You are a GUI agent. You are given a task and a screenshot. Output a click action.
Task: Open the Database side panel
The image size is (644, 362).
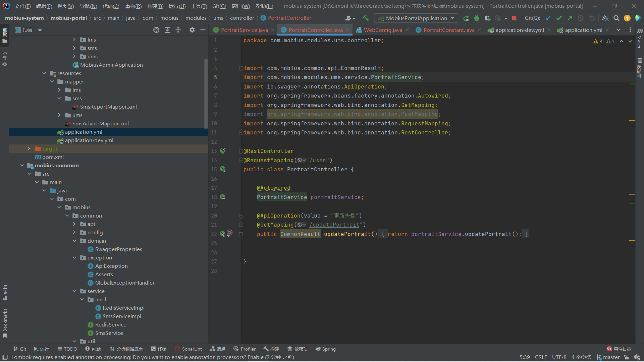pos(640,68)
